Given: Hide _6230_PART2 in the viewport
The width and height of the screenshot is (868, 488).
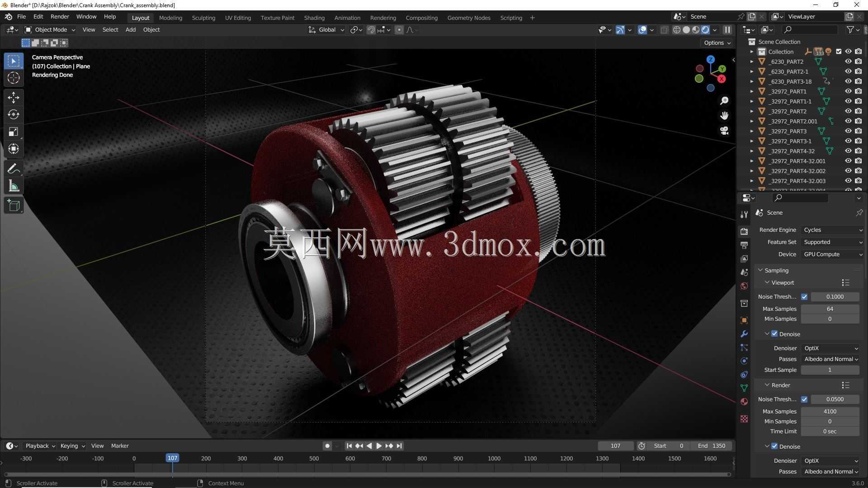Looking at the screenshot, I should 848,61.
